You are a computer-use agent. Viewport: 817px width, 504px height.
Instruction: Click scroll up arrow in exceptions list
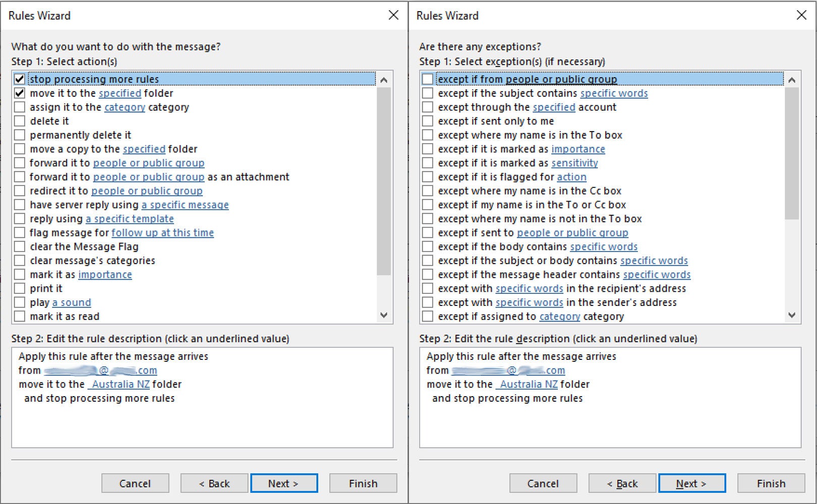click(x=792, y=80)
